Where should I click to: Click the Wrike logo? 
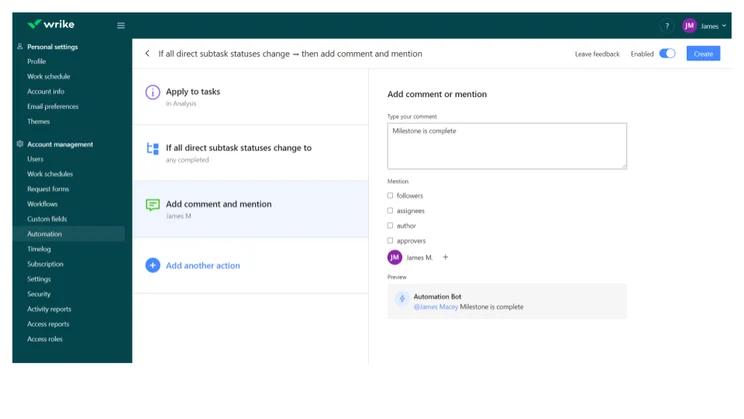pyautogui.click(x=51, y=24)
